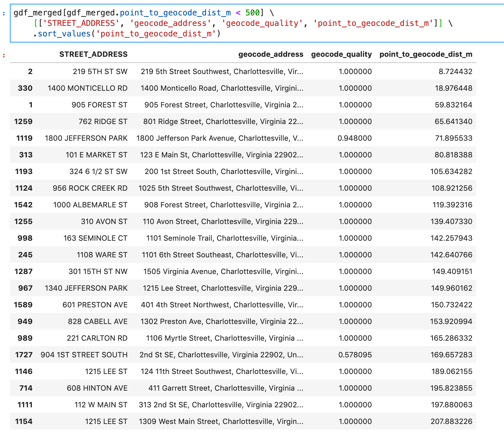Click the geocode_quality column header
This screenshot has height=432, width=504.
341,54
